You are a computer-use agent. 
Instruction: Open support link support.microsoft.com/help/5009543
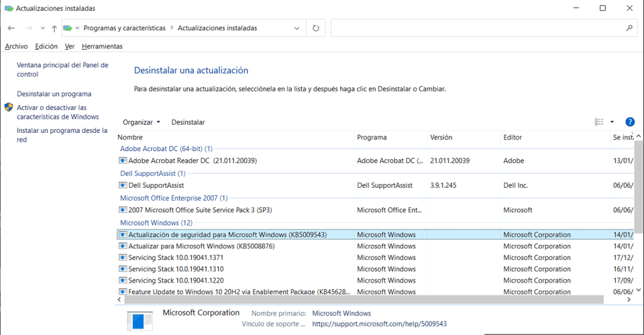379,324
